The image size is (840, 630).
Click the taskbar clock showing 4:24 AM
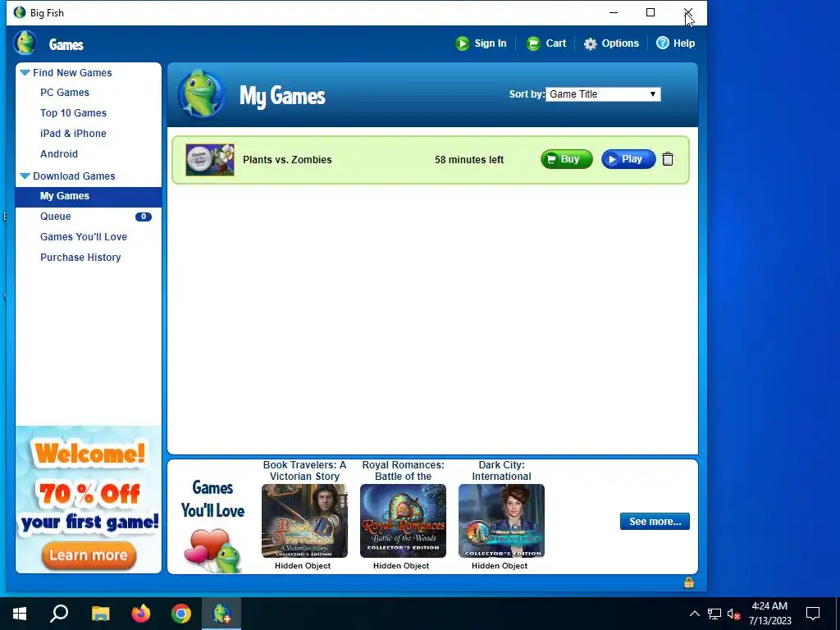click(769, 614)
